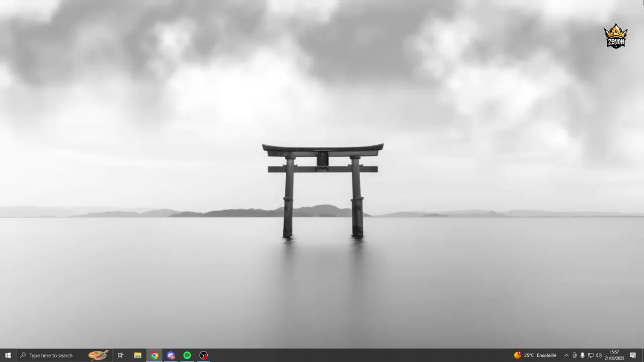Screen dimensions: 644x362
Task: Open the Action Center notifications
Action: [x=633, y=355]
